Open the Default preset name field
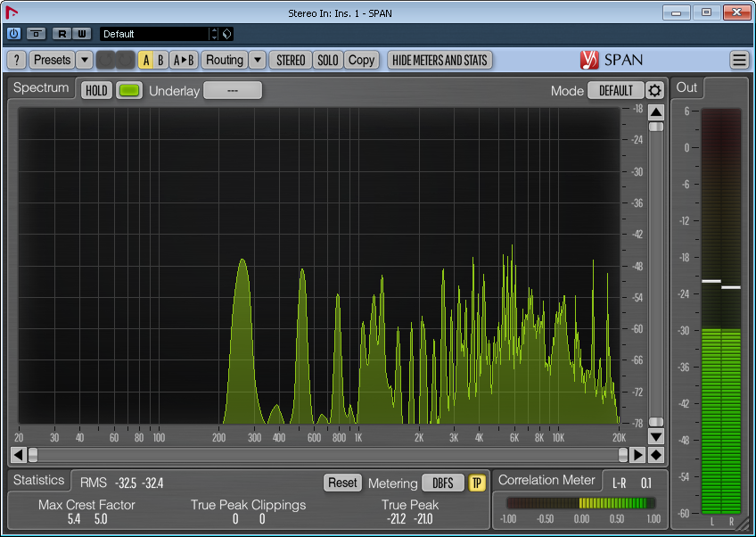The width and height of the screenshot is (756, 537). pyautogui.click(x=154, y=34)
